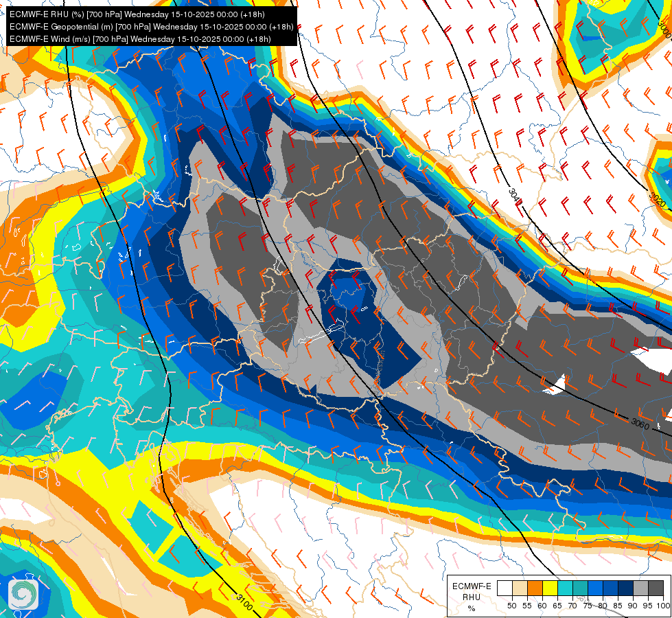Click the white below-50 legend swatch
Screen dimensions: 672x618
[505, 588]
